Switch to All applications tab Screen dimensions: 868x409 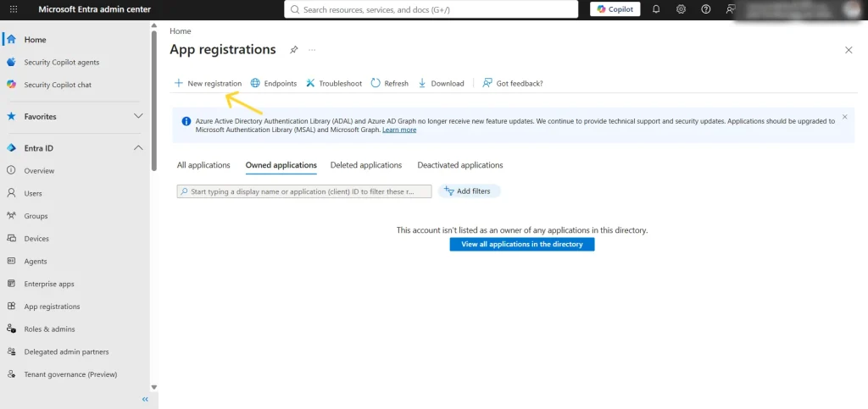[203, 165]
